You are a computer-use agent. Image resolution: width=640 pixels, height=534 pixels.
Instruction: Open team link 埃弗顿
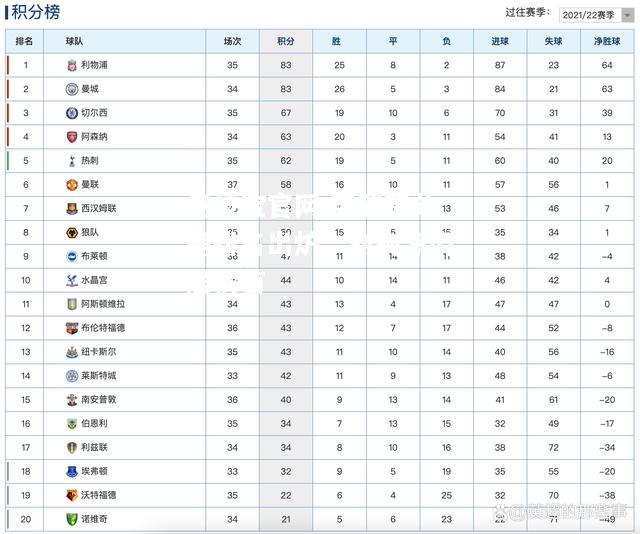click(x=94, y=471)
